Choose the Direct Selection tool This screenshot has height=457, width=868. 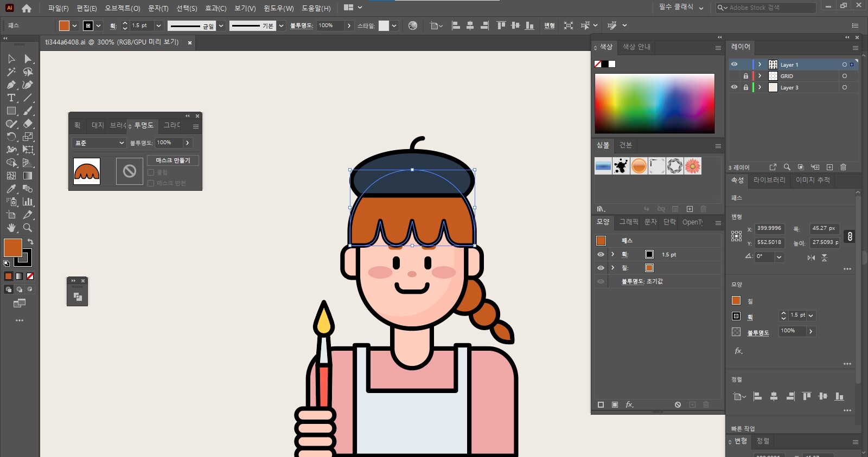tap(28, 59)
